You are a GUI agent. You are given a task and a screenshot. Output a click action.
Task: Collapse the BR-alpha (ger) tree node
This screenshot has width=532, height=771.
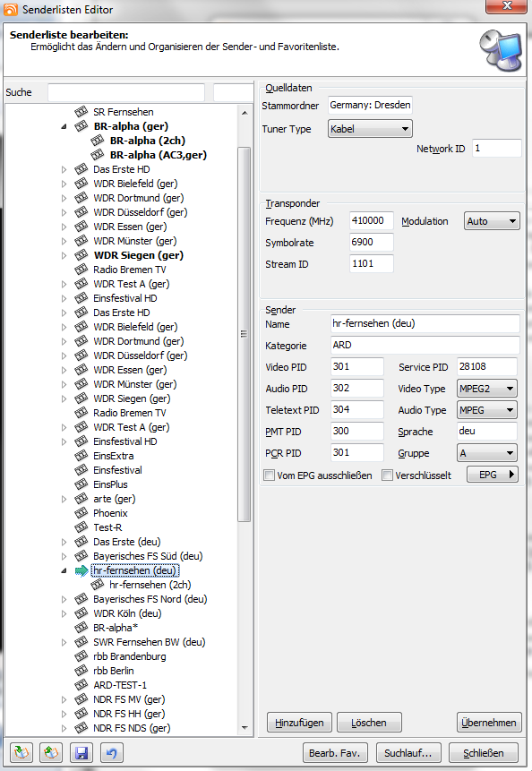tap(64, 127)
